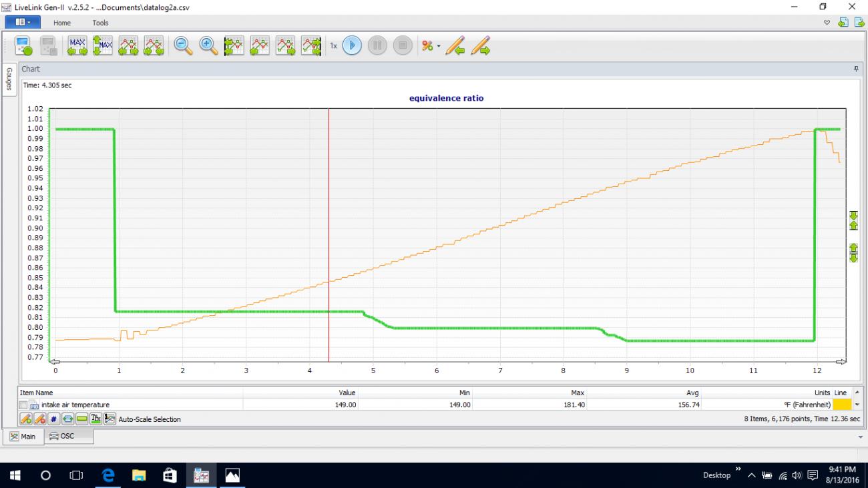Viewport: 868px width, 488px height.
Task: Click the 181.40 Max value cell
Action: 529,405
